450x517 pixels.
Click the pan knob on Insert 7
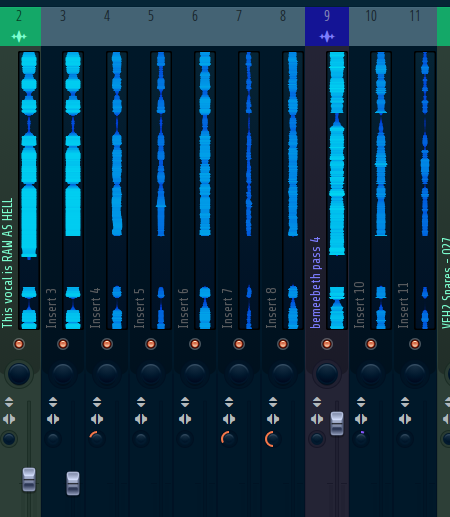[239, 374]
